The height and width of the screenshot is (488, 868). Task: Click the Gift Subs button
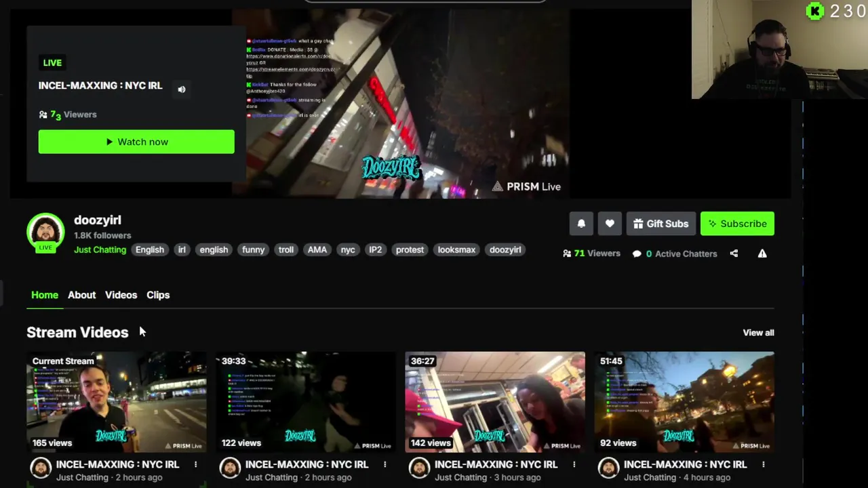tap(660, 224)
